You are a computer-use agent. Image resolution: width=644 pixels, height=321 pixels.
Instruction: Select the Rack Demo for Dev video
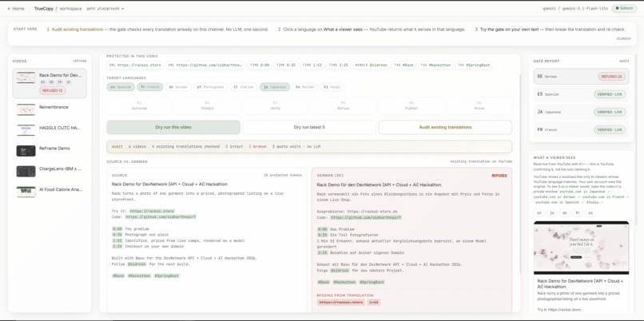click(50, 83)
